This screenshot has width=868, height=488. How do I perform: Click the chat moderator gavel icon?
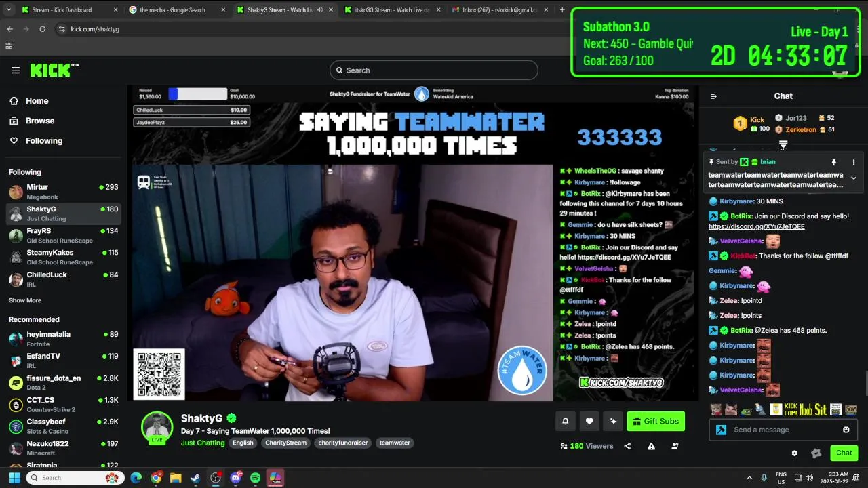[721, 430]
